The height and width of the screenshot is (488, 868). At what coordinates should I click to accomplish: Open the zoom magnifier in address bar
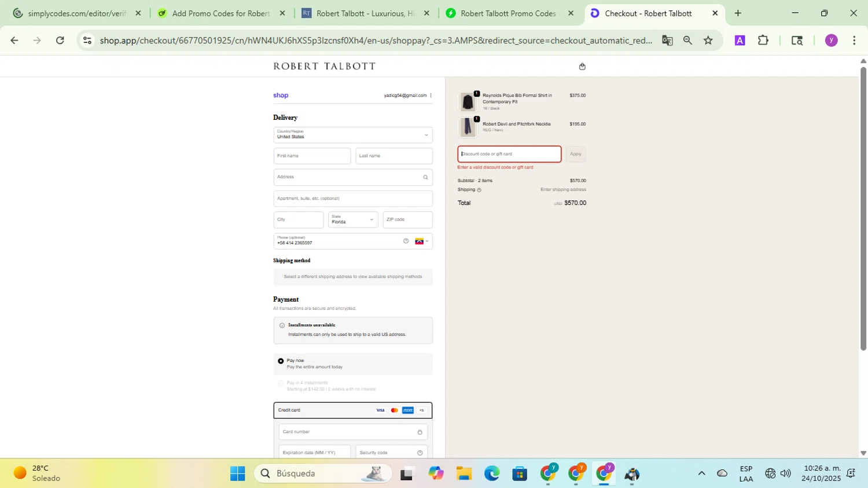(x=687, y=41)
